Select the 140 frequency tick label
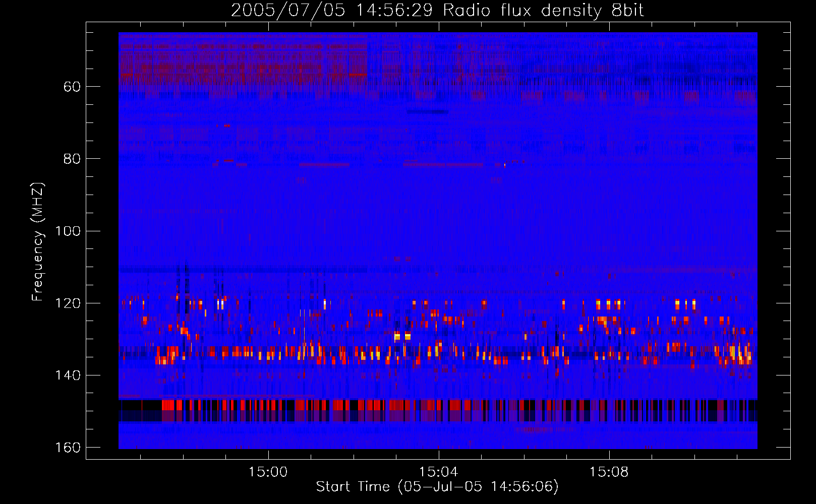Screen dimensions: 816x504 pyautogui.click(x=68, y=375)
